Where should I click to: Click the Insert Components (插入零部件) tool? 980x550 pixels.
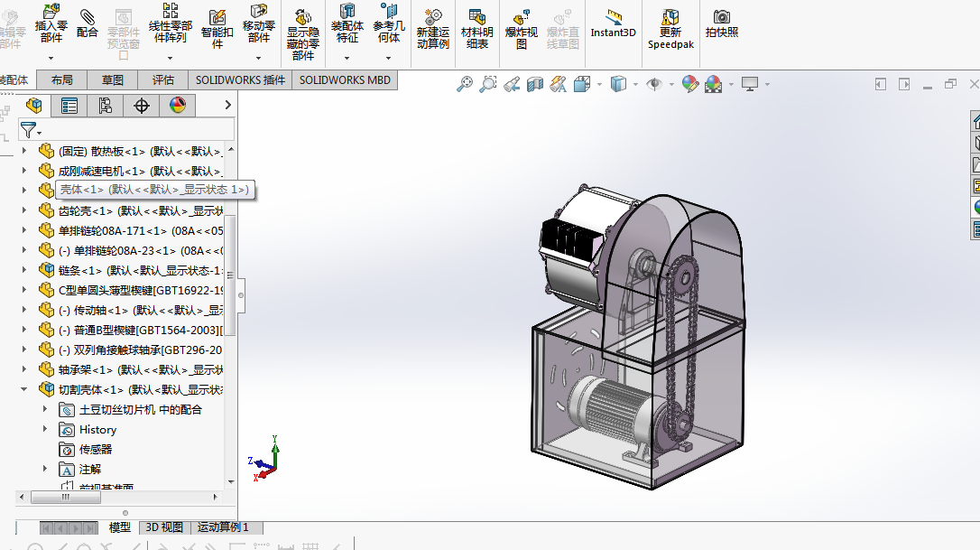pyautogui.click(x=51, y=23)
